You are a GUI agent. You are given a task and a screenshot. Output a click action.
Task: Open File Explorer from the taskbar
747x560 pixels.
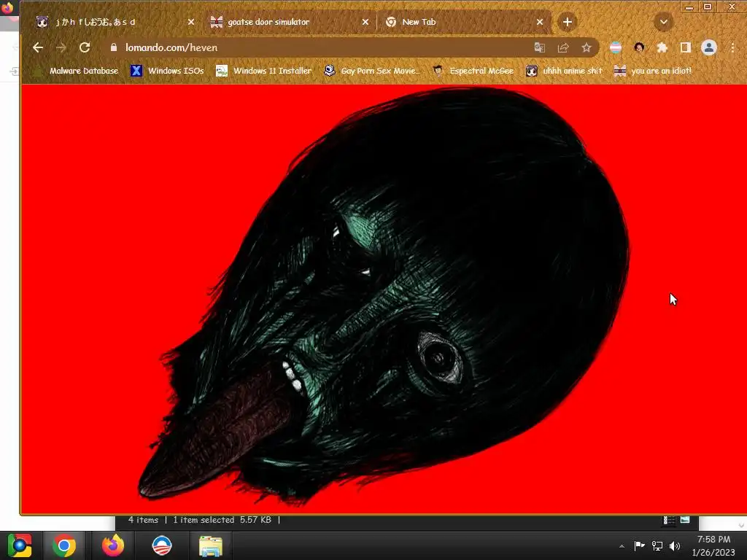point(211,545)
